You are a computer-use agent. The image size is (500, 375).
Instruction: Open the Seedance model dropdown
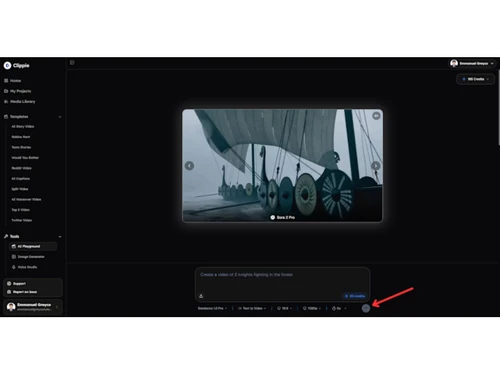tap(212, 308)
